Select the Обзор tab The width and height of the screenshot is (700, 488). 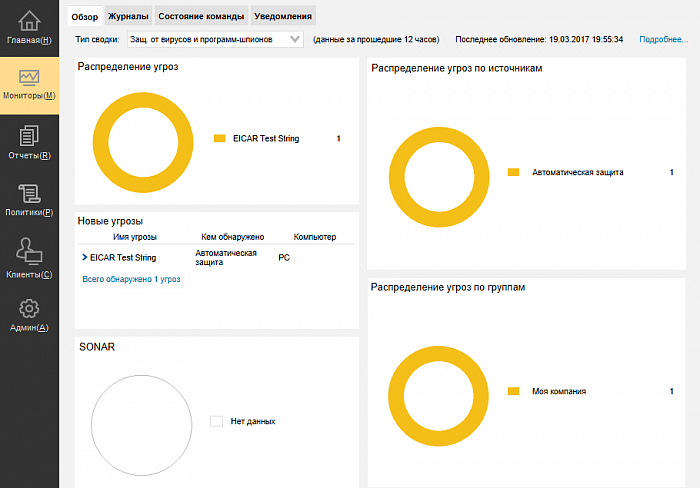coord(85,16)
